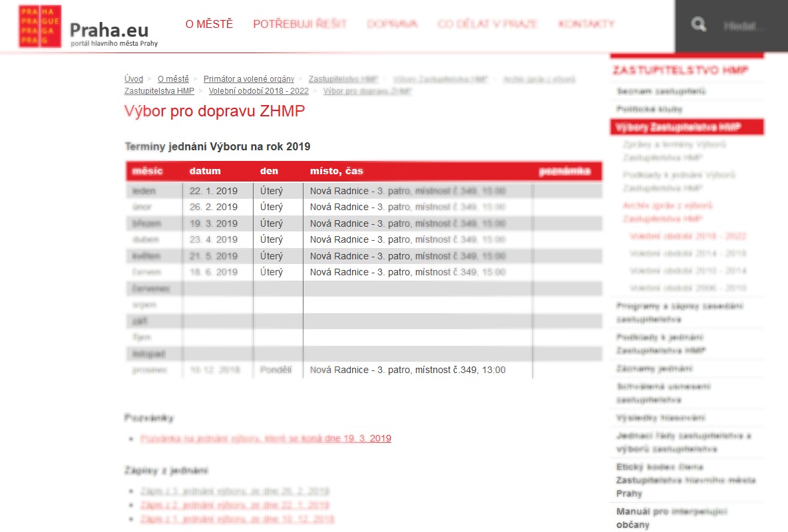Open Manuál pro interpelující občany sidebar link

click(672, 518)
